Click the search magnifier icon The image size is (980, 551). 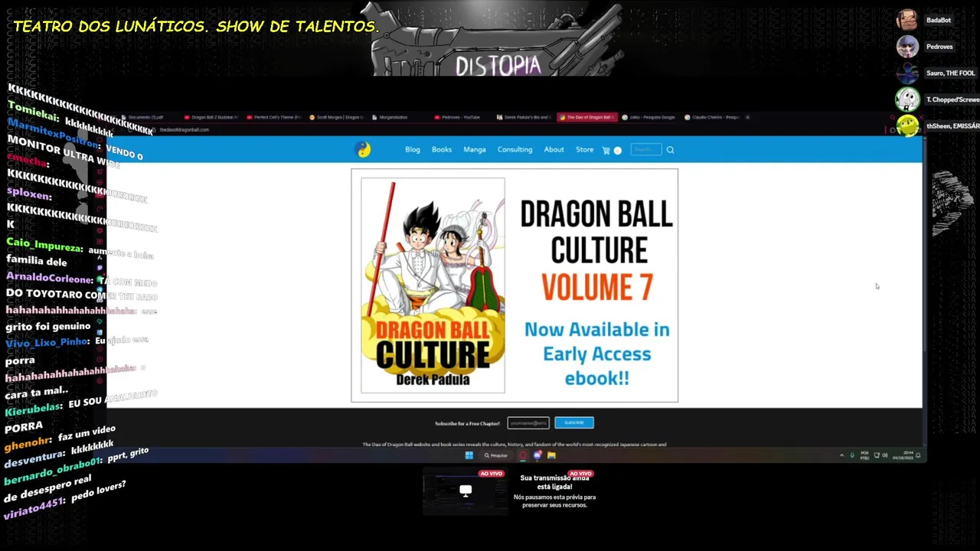pyautogui.click(x=670, y=150)
